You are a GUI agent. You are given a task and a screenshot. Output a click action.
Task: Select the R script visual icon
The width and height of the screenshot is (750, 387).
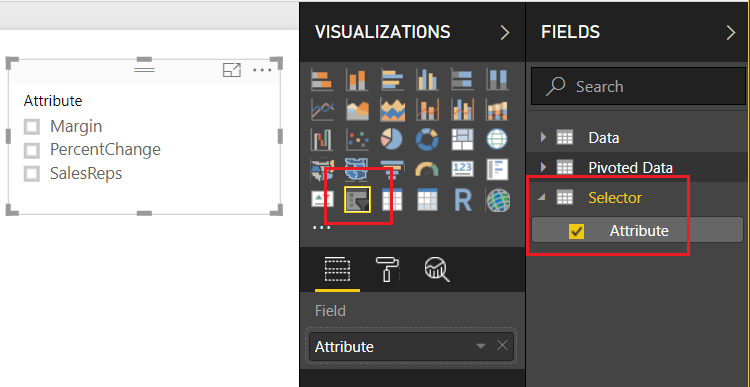point(463,199)
